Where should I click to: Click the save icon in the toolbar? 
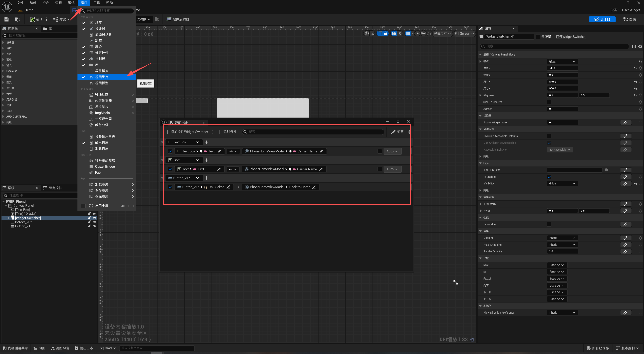(x=7, y=19)
